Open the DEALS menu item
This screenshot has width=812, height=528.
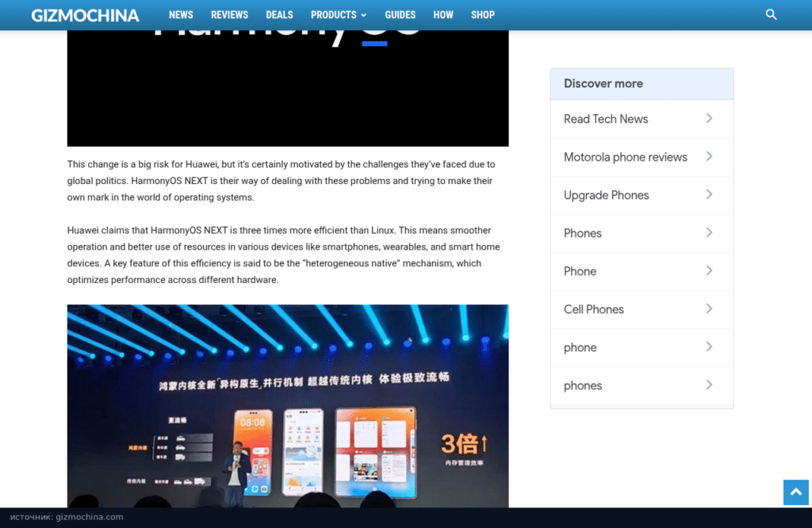280,15
